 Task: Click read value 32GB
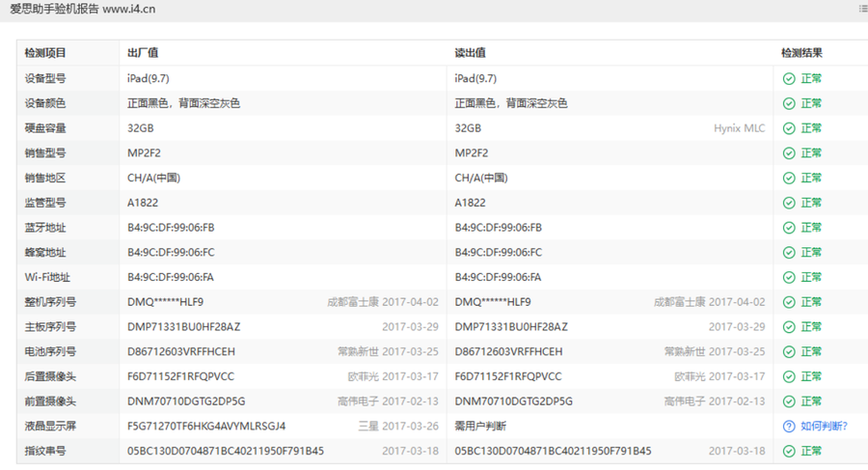pos(468,128)
